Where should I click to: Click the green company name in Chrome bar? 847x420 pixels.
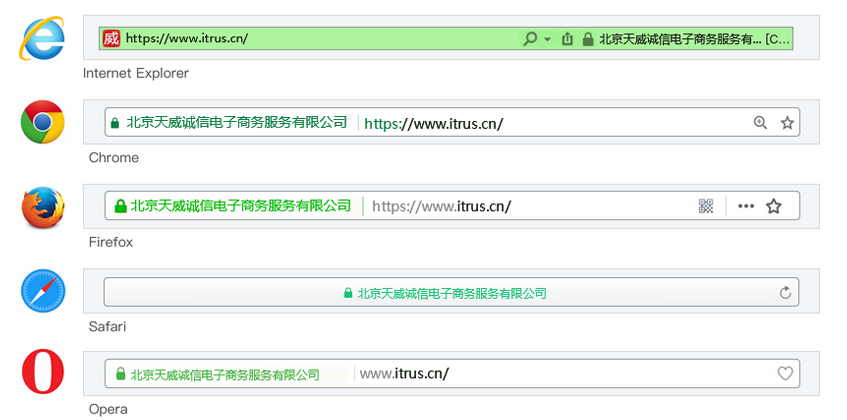point(237,122)
